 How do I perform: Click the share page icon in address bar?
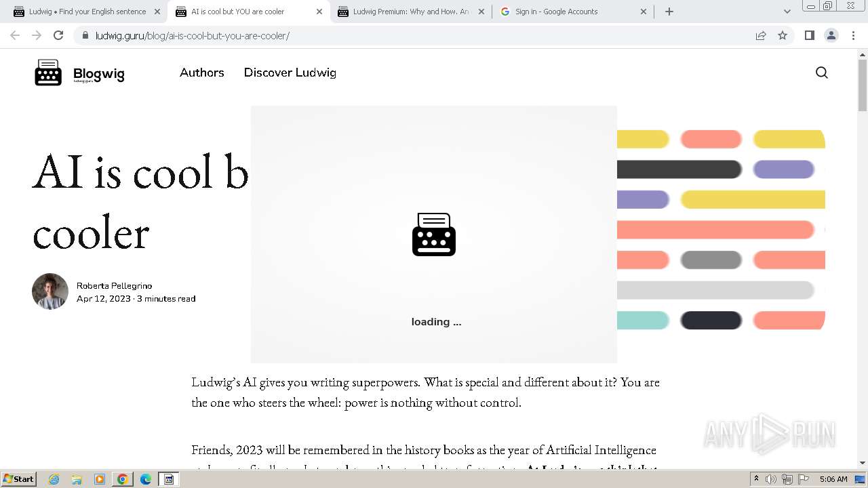click(761, 35)
